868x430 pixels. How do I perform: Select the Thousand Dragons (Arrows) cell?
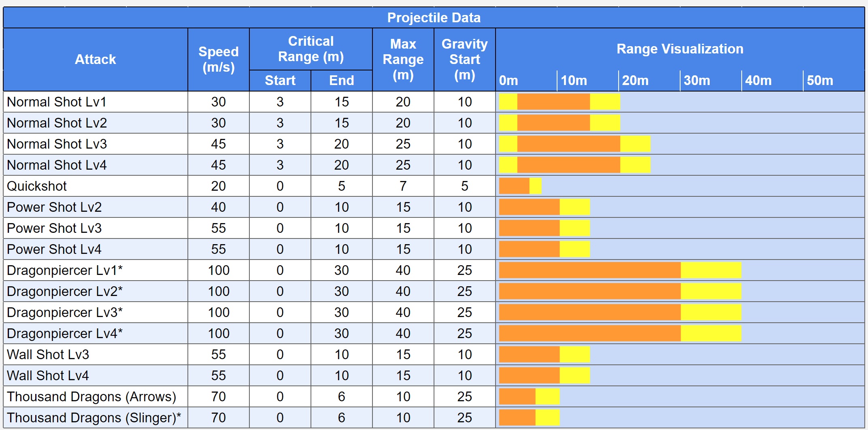pos(91,397)
